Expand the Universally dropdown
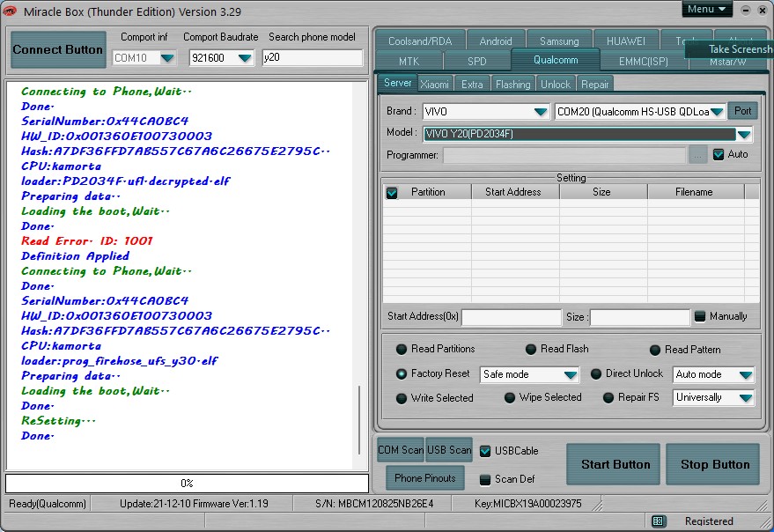The width and height of the screenshot is (774, 532). click(745, 397)
